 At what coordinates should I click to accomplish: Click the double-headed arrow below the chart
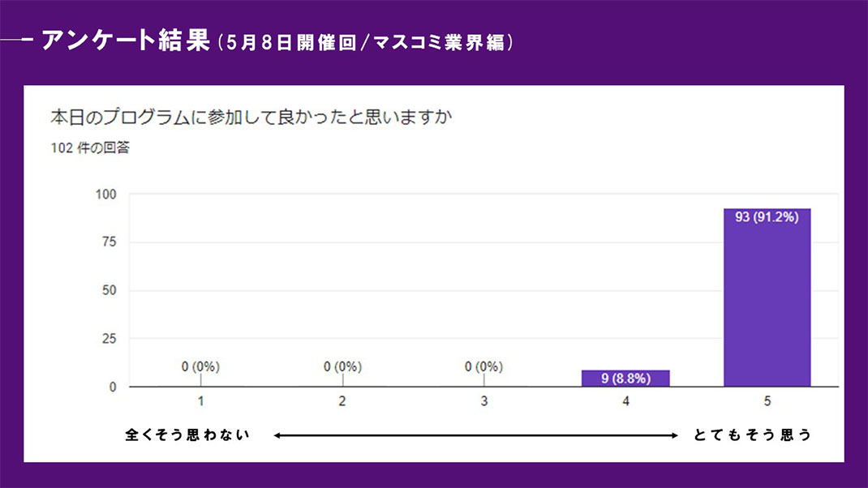point(476,435)
